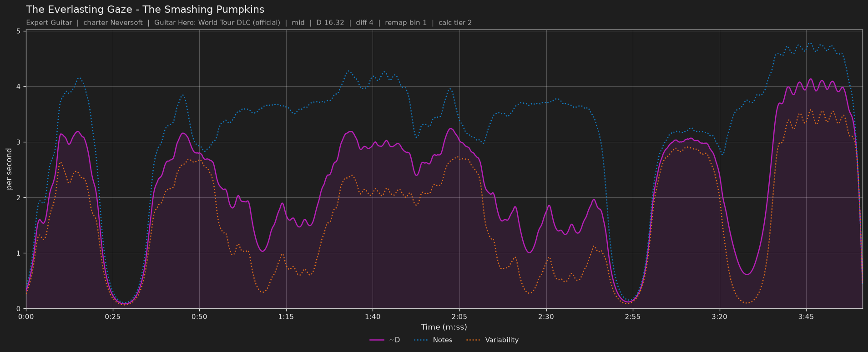
Task: Click the '2:55' x-axis tick label
Action: pyautogui.click(x=633, y=317)
